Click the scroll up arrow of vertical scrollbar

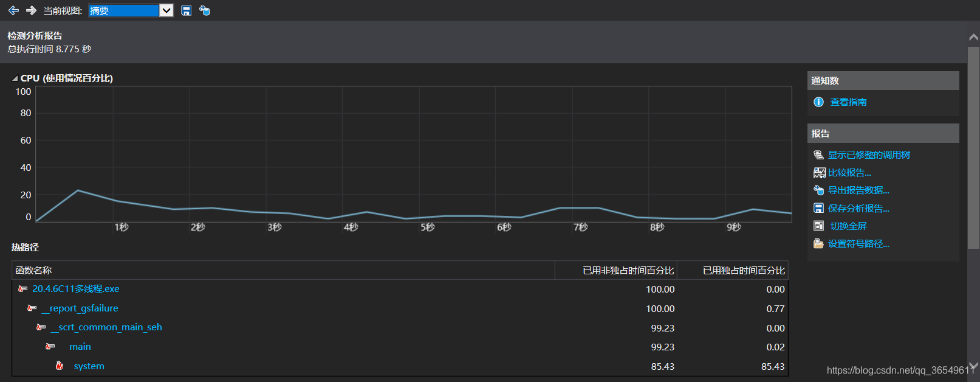coord(973,37)
